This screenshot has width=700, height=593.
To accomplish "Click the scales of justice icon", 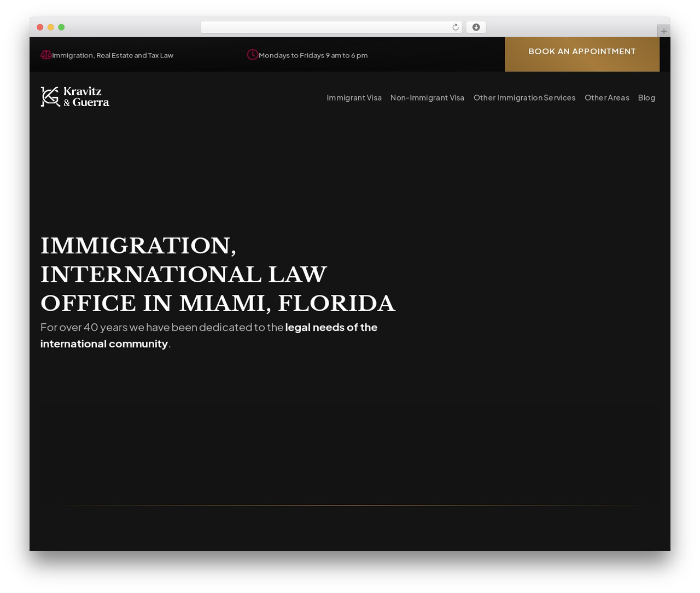I will coord(46,55).
